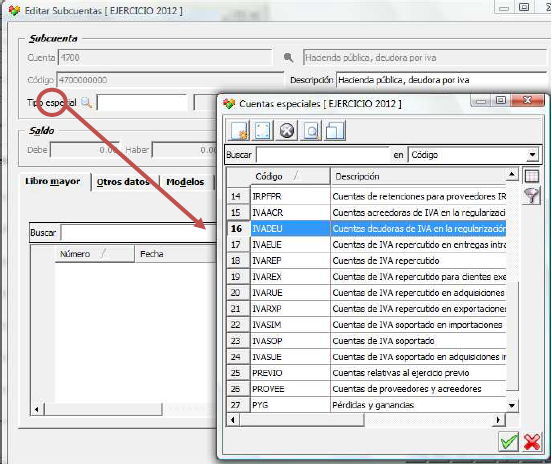552x464 pixels.
Task: Click the magnifier view toolbar icon in Cuentas especiales
Action: 311,131
